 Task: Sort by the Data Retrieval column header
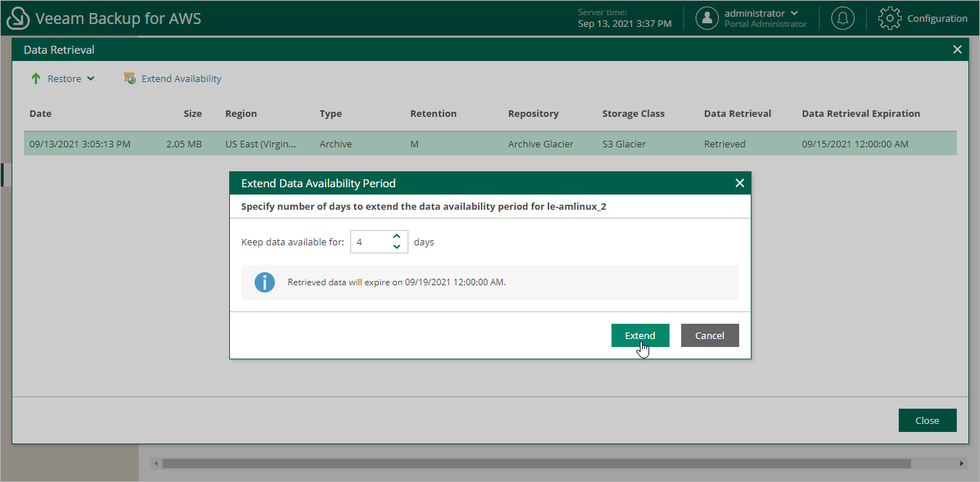point(738,113)
